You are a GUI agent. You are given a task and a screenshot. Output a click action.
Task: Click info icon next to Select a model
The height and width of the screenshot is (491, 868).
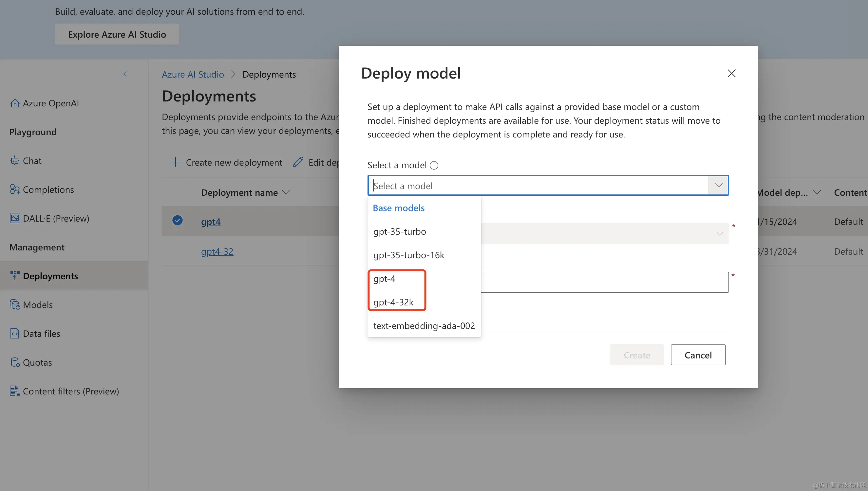click(434, 165)
